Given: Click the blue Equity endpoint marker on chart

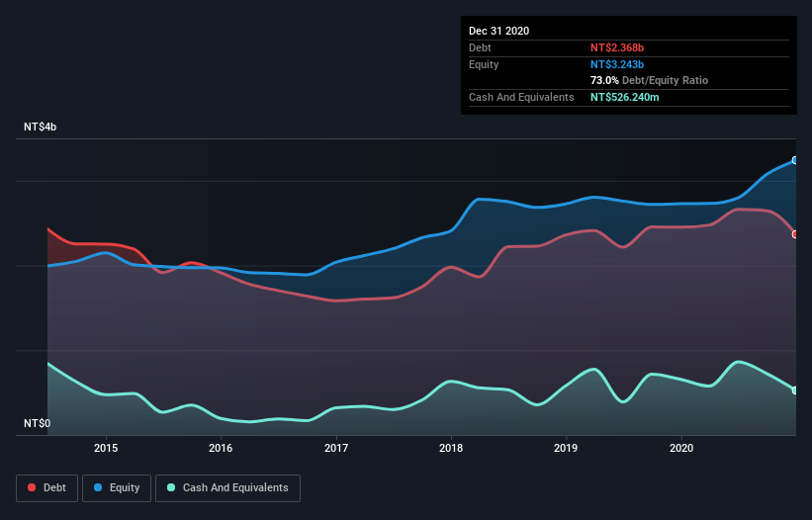Looking at the screenshot, I should pos(794,160).
